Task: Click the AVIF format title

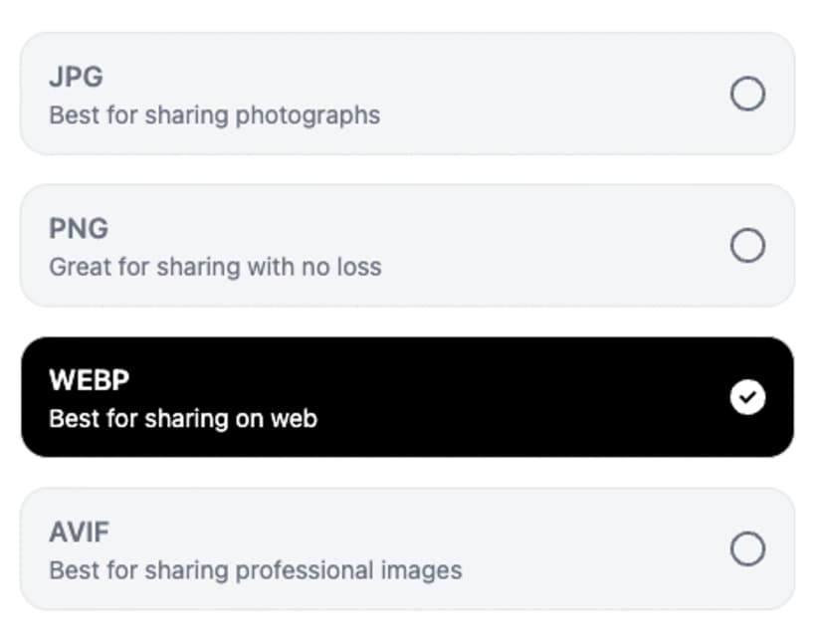Action: (x=79, y=532)
